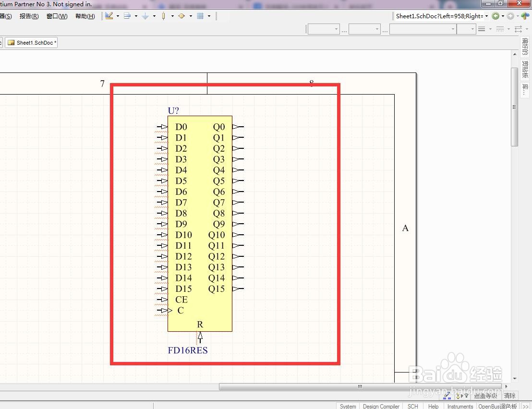Click the digital devices resistor icon
532x409 pixels.
(x=164, y=16)
